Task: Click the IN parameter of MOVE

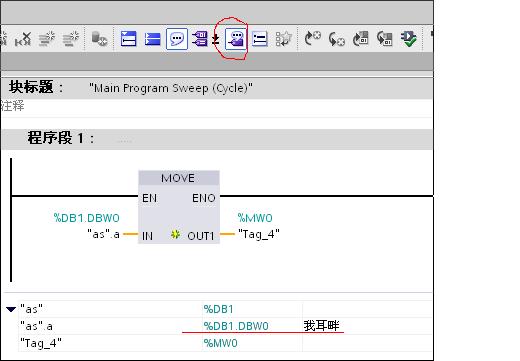Action: point(147,236)
